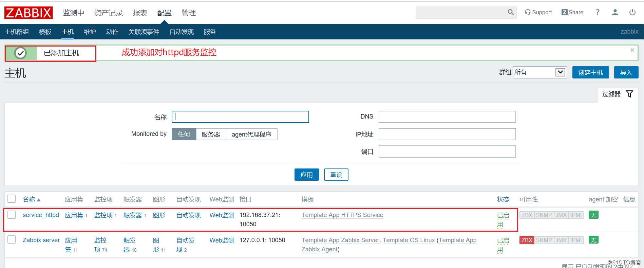Image resolution: width=644 pixels, height=268 pixels.
Task: Select agent代理程序 for Monitored by
Action: pos(251,134)
